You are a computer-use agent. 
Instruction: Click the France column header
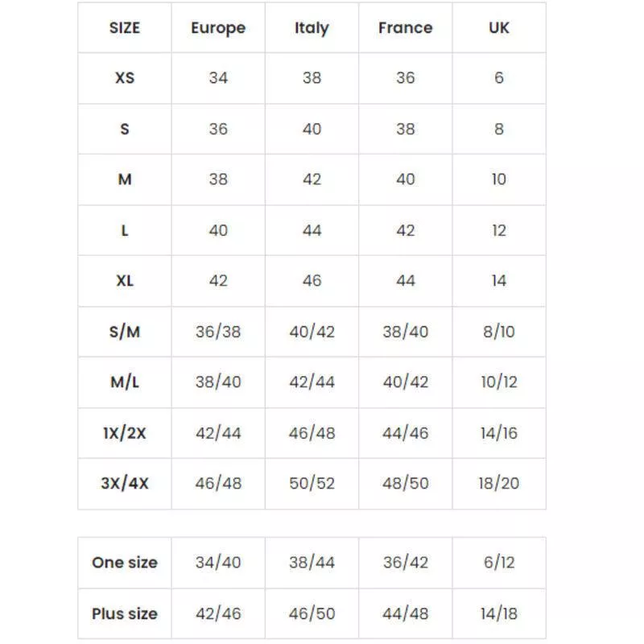click(x=405, y=28)
